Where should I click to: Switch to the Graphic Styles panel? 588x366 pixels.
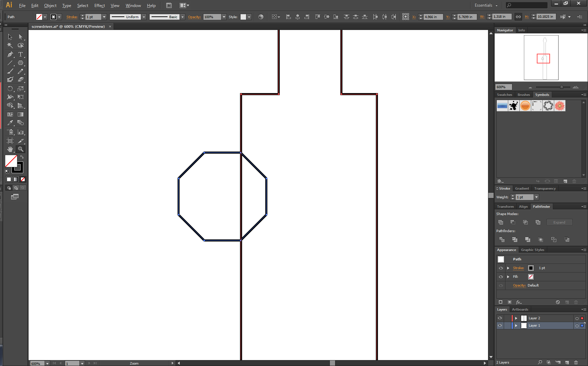532,250
